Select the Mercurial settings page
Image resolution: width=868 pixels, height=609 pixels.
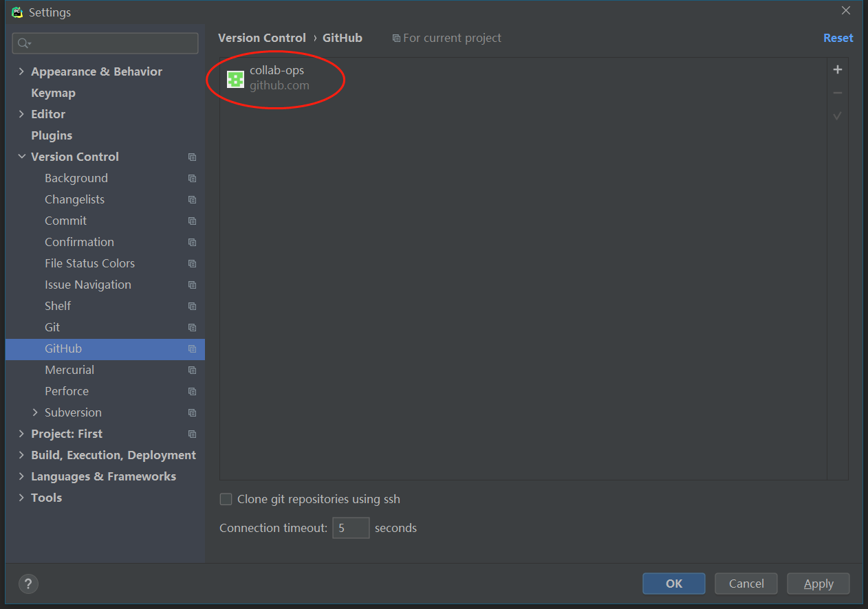69,370
